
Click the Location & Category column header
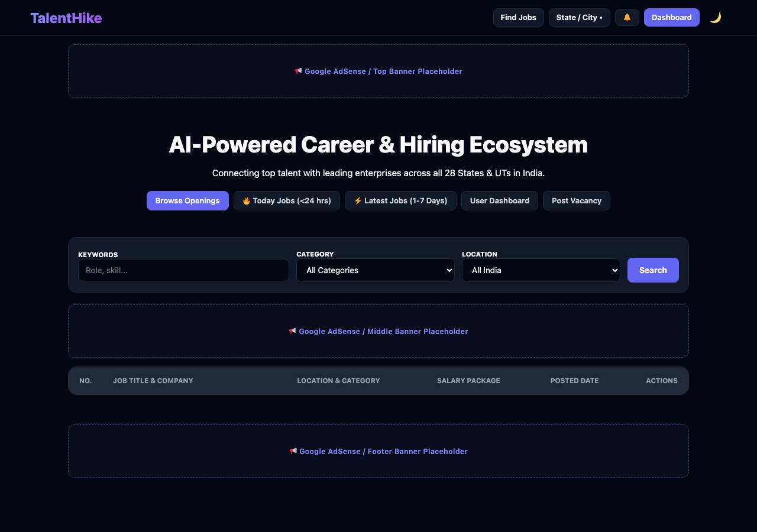click(x=338, y=381)
